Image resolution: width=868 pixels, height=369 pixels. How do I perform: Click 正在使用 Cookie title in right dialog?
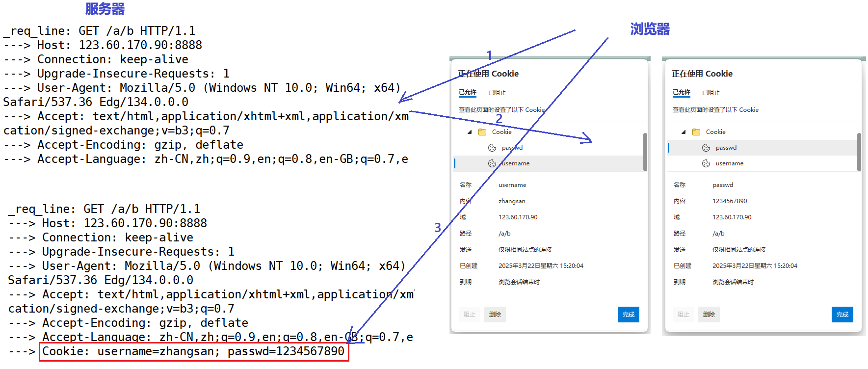point(702,74)
